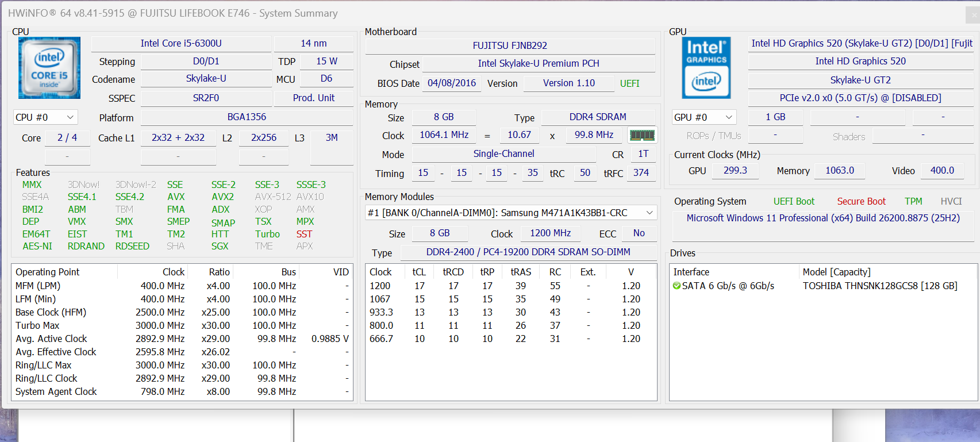980x442 pixels.
Task: Click the HVCI indicator
Action: coord(951,202)
